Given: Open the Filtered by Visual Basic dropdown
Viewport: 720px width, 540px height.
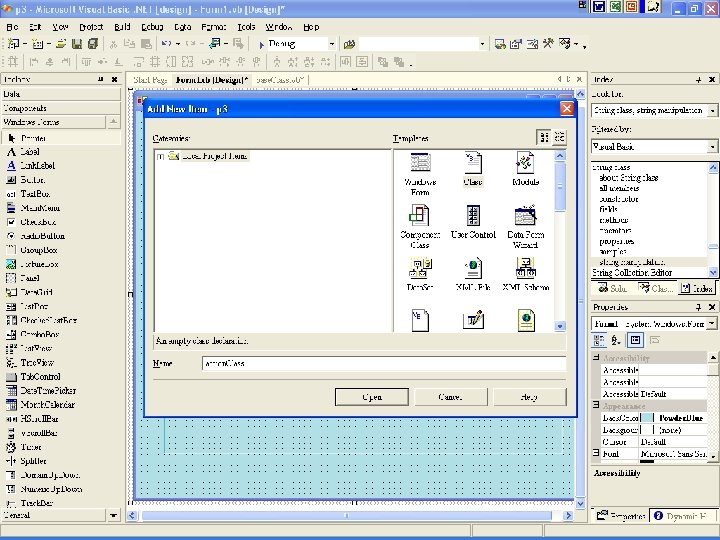Looking at the screenshot, I should [712, 147].
